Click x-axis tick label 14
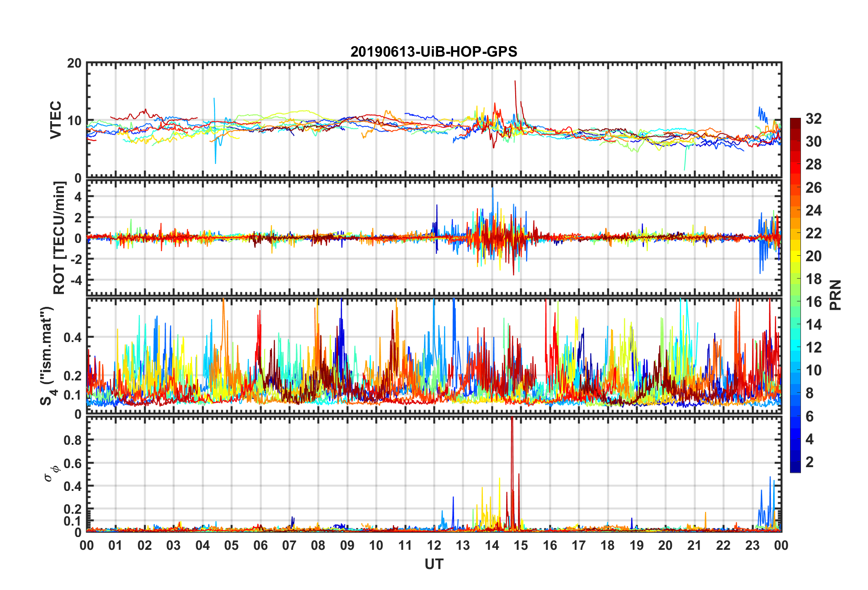Screen dimensions: 868x590 pos(492,545)
